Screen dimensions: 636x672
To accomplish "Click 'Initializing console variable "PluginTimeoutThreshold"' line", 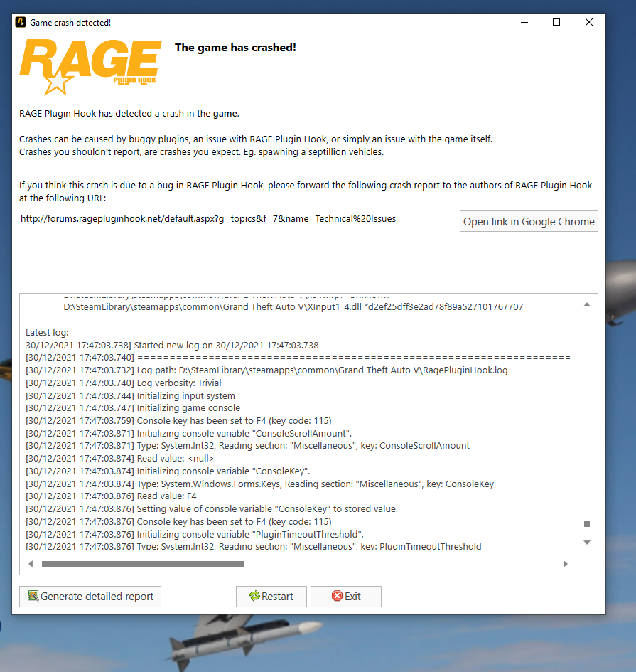I will 195,535.
